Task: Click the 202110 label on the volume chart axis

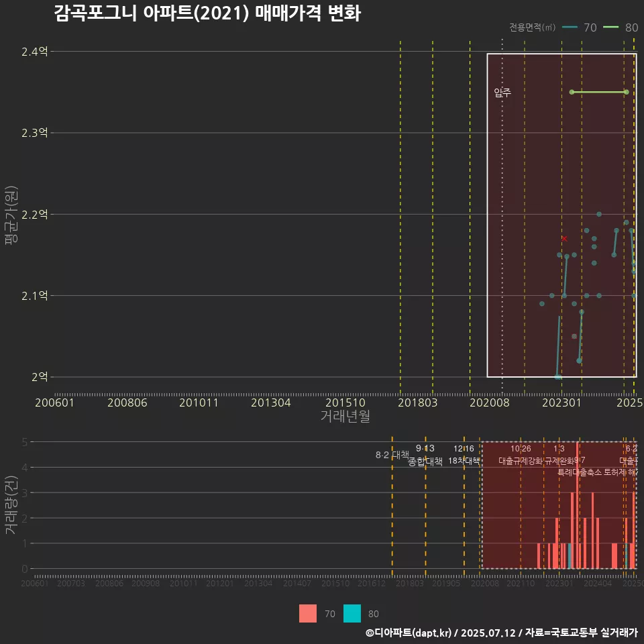Action: [x=521, y=583]
